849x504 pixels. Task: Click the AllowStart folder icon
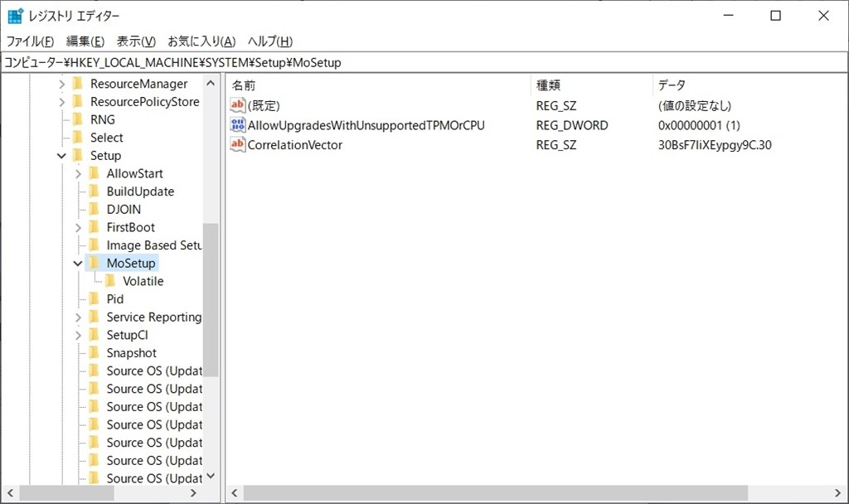[95, 173]
